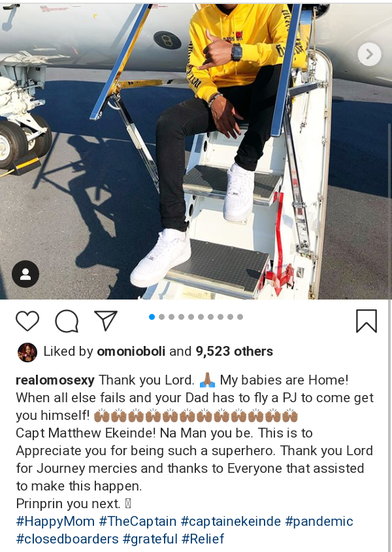The image size is (392, 552).
Task: Open #grateful hashtag
Action: pos(150,539)
